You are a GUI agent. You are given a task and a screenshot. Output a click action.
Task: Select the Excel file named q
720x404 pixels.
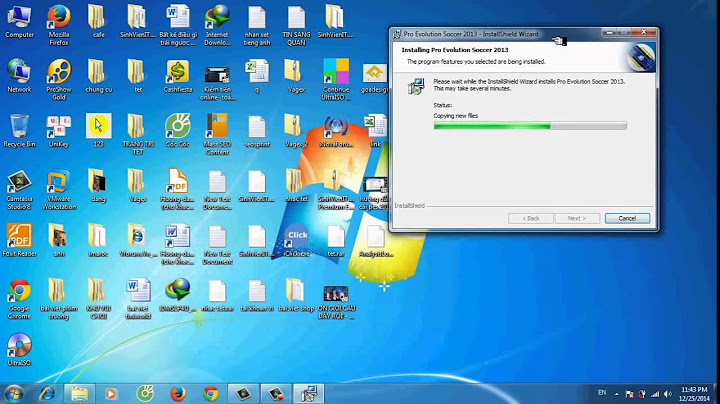click(x=257, y=76)
